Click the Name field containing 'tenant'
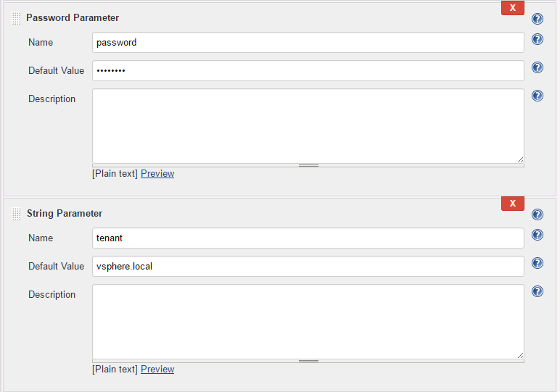Viewport: 560px width, 392px height. tap(308, 238)
